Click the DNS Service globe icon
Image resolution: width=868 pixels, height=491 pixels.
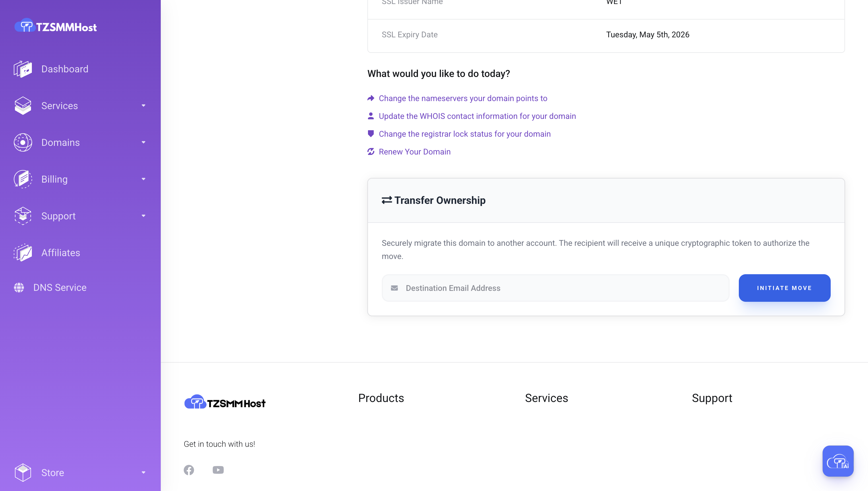[x=19, y=288]
